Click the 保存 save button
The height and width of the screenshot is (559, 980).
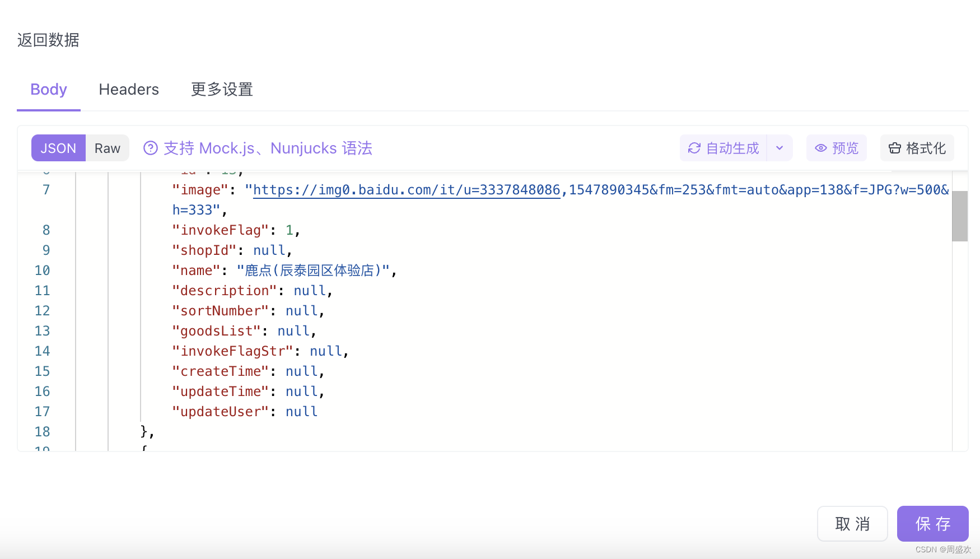pos(933,524)
